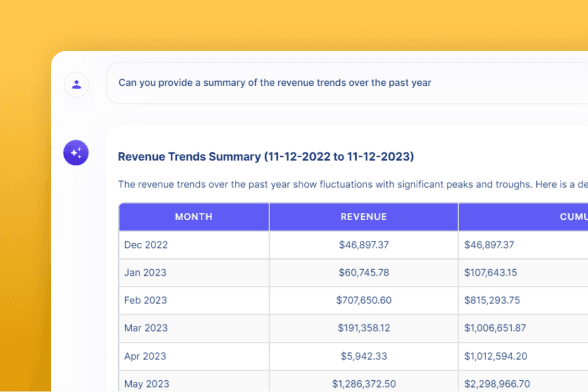Select the Jan 2023 month cell
The width and height of the screenshot is (588, 392).
click(194, 272)
